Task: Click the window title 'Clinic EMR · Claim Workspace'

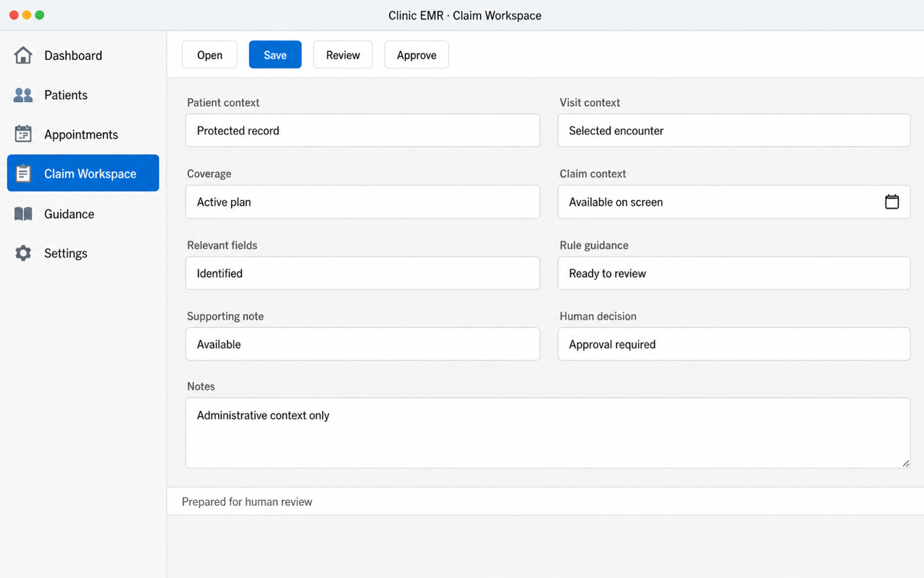Action: tap(465, 15)
